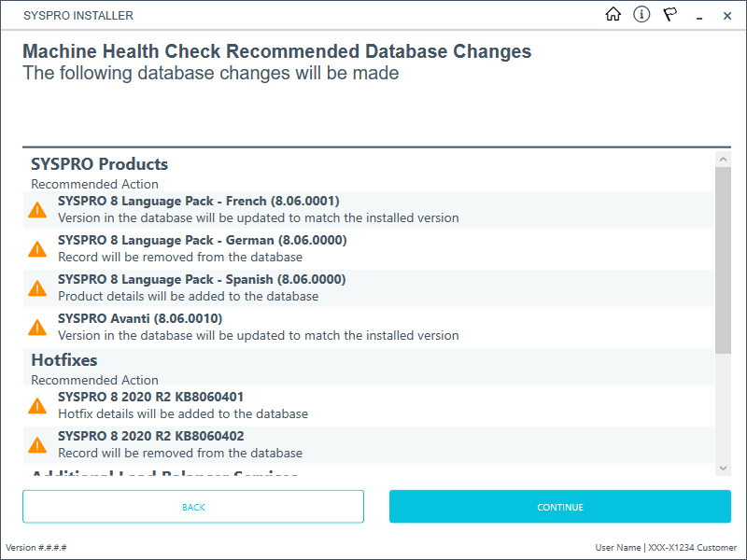Screen dimensions: 747x560
Task: Click the Hotfixes section heading
Action: (x=64, y=360)
